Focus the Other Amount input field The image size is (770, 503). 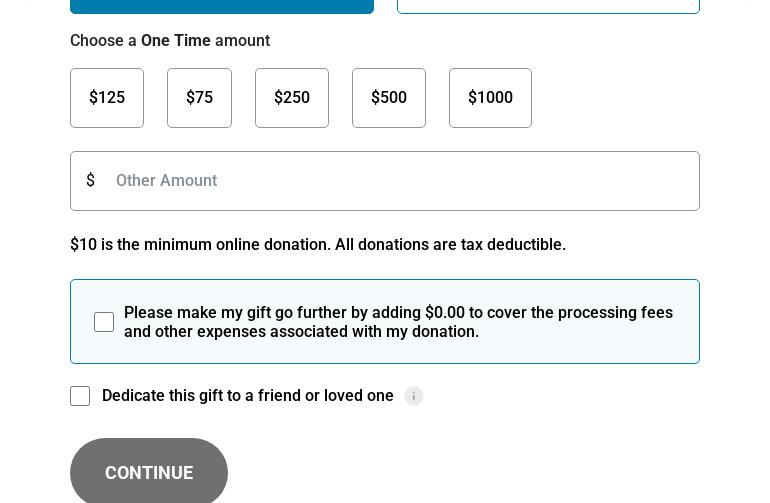click(x=385, y=181)
